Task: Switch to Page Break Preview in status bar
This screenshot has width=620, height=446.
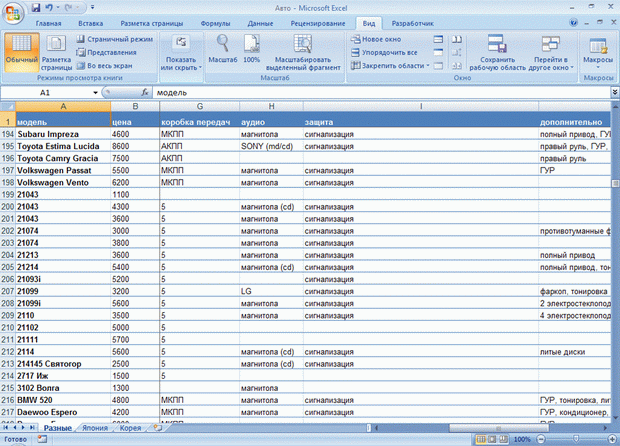Action: coord(503,439)
